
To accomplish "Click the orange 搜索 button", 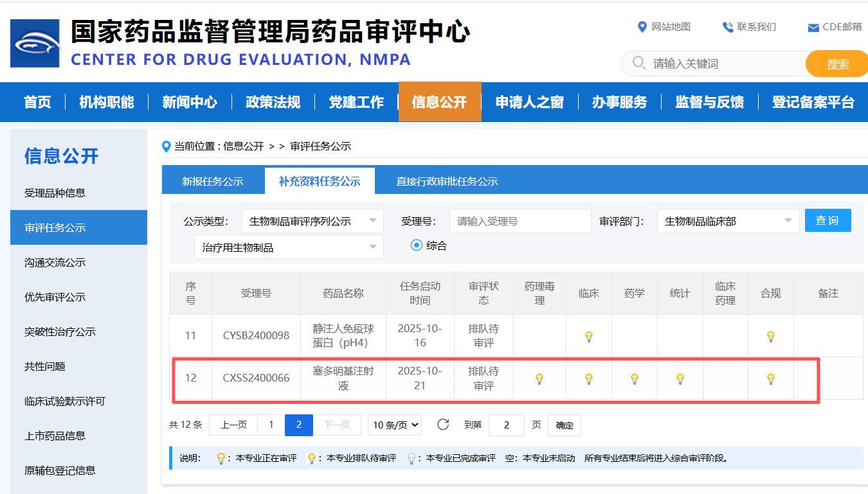I will click(x=837, y=64).
